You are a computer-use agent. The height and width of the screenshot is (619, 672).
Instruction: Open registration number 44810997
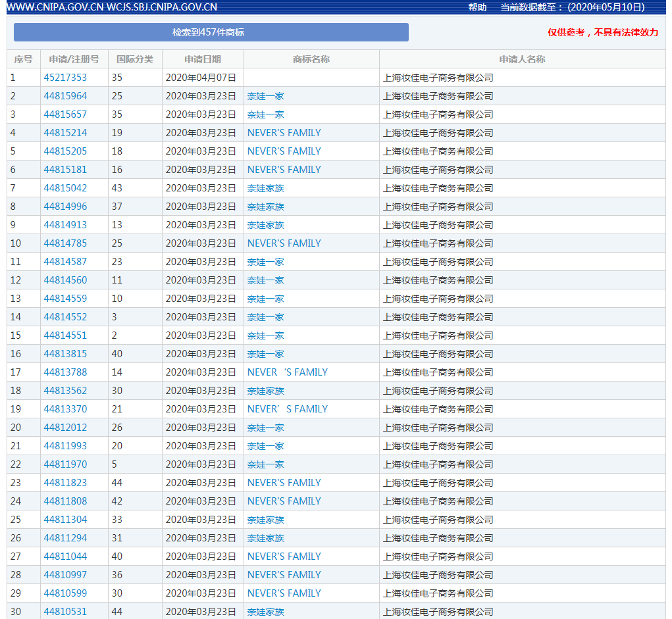65,575
